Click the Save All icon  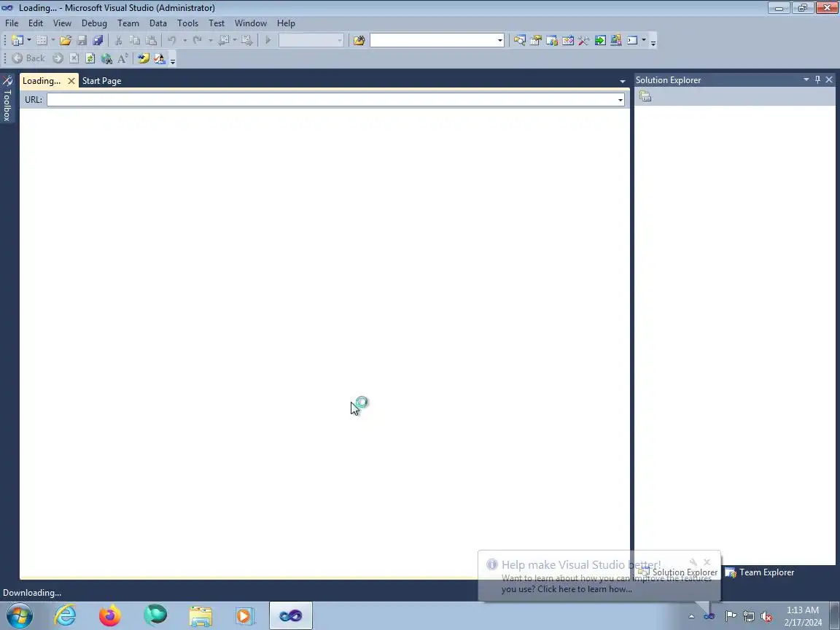[x=98, y=40]
